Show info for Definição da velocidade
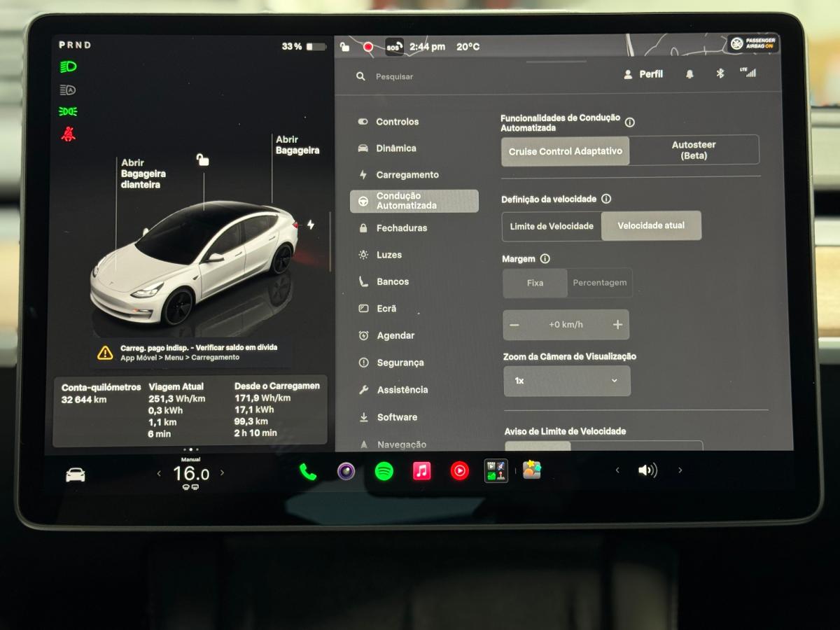 [x=606, y=199]
